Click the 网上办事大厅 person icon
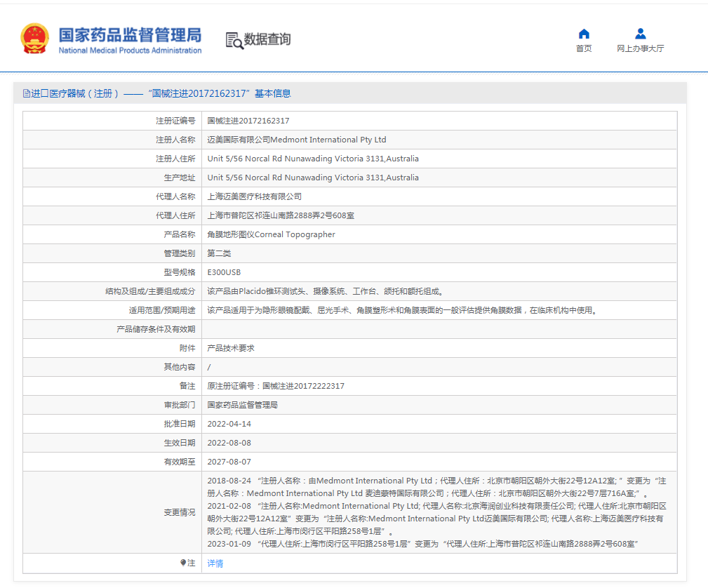 [x=640, y=34]
